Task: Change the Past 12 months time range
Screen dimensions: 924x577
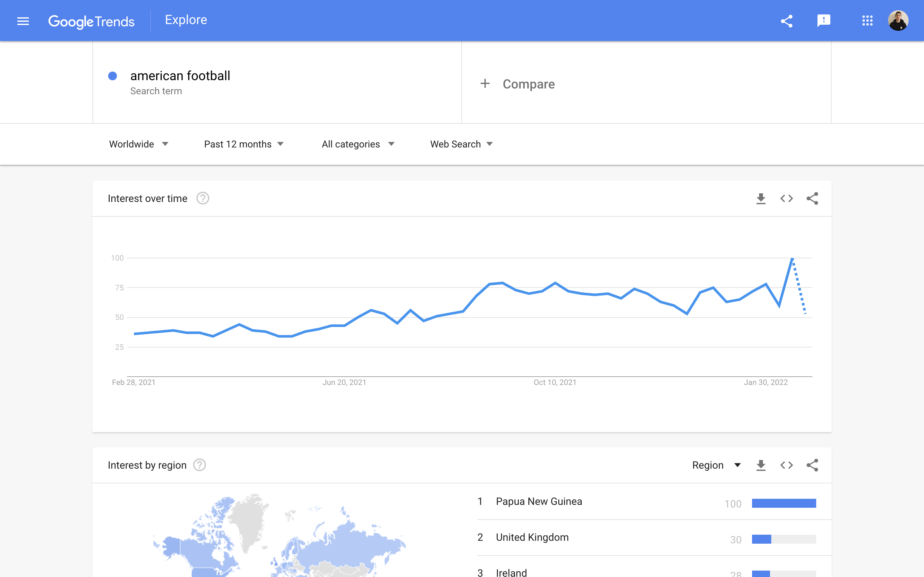Action: pos(244,144)
